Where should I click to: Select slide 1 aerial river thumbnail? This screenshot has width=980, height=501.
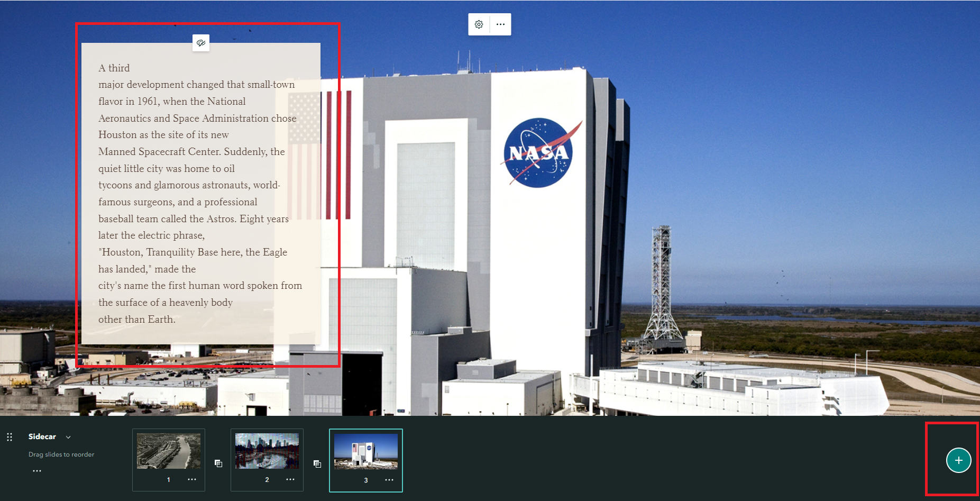(x=168, y=451)
